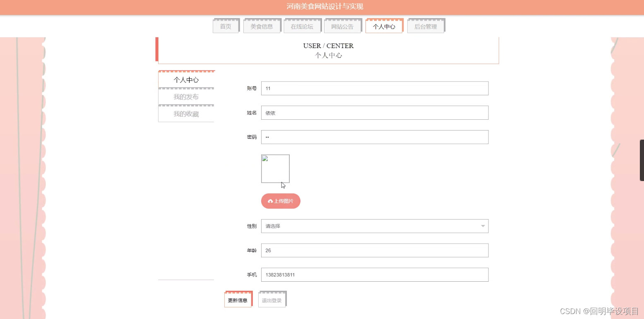Viewport: 644px width, 319px height.
Task: Select 个人中心 in the left sidebar
Action: click(x=186, y=80)
